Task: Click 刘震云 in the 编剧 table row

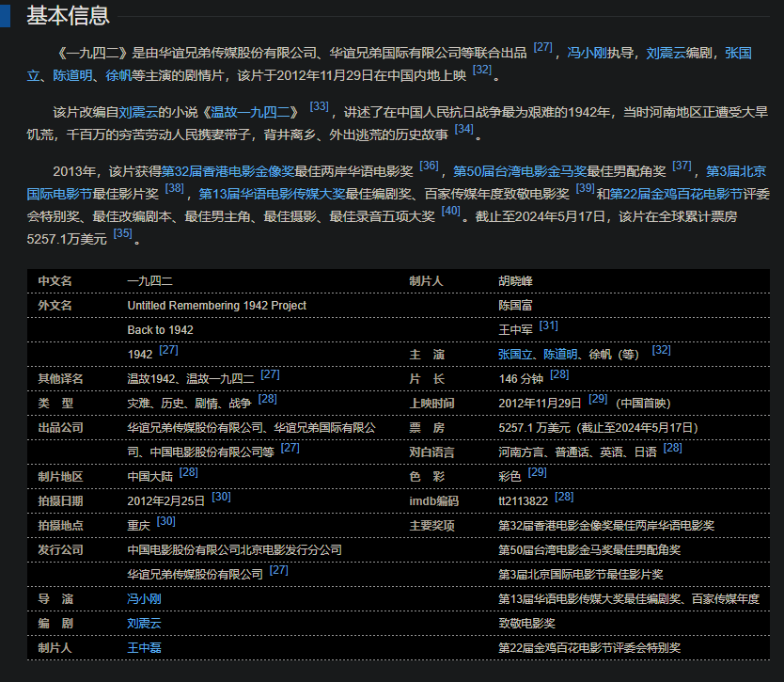Action: 144,623
